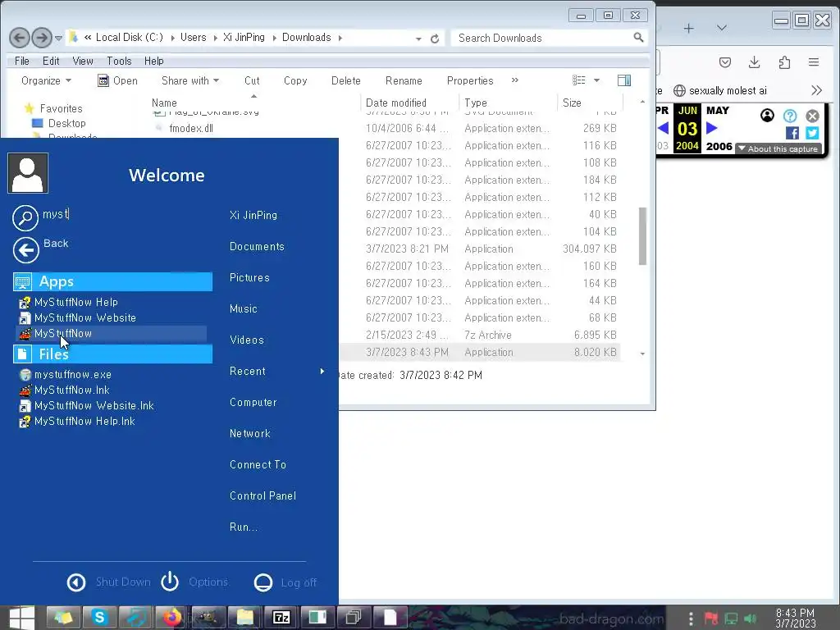The image size is (840, 630).
Task: Click the Wayback help question icon
Action: pos(790,116)
